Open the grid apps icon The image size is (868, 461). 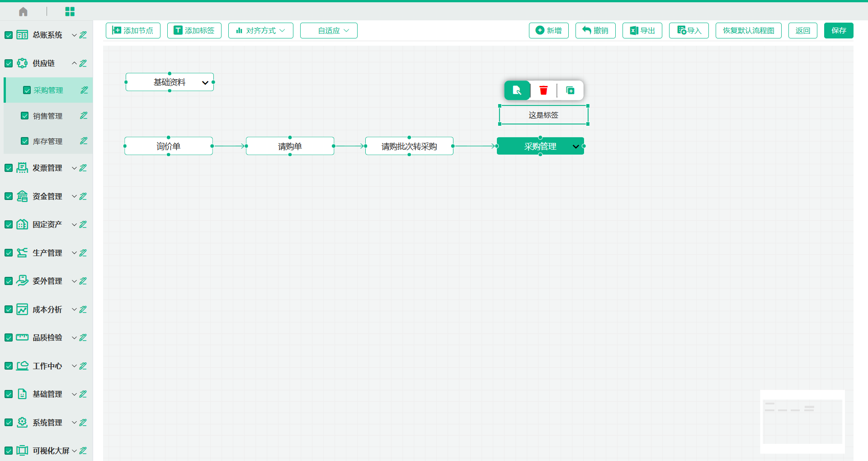click(x=70, y=11)
